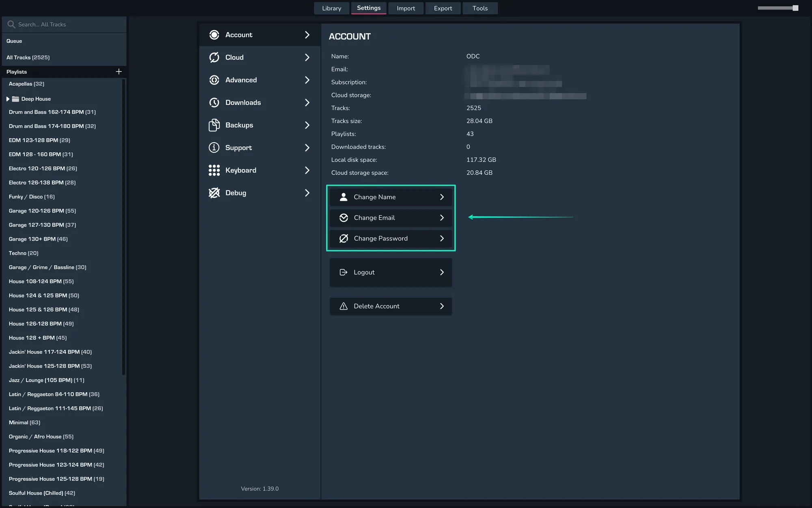The width and height of the screenshot is (812, 508).
Task: Click the Support info icon
Action: tap(214, 148)
